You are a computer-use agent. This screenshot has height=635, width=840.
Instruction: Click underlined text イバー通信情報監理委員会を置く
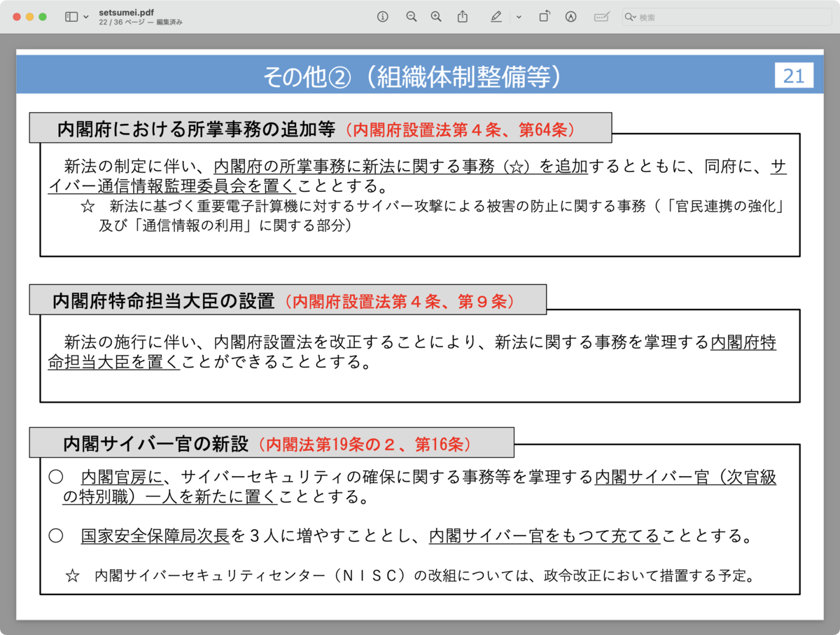(172, 186)
